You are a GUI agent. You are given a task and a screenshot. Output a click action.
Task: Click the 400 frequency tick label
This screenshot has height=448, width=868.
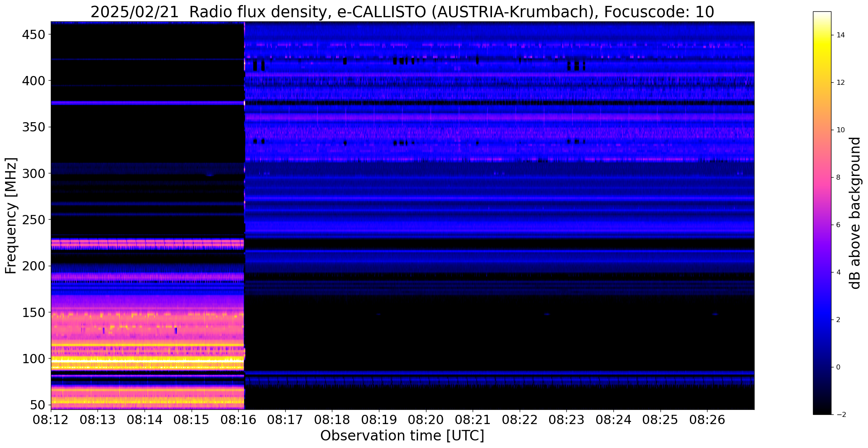(33, 81)
